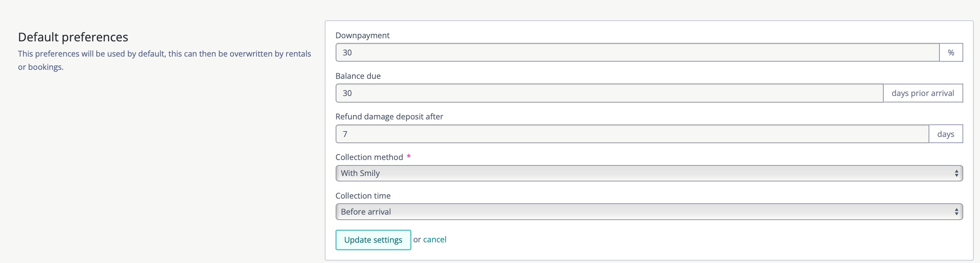Click the Downpayment label
980x263 pixels.
[362, 36]
